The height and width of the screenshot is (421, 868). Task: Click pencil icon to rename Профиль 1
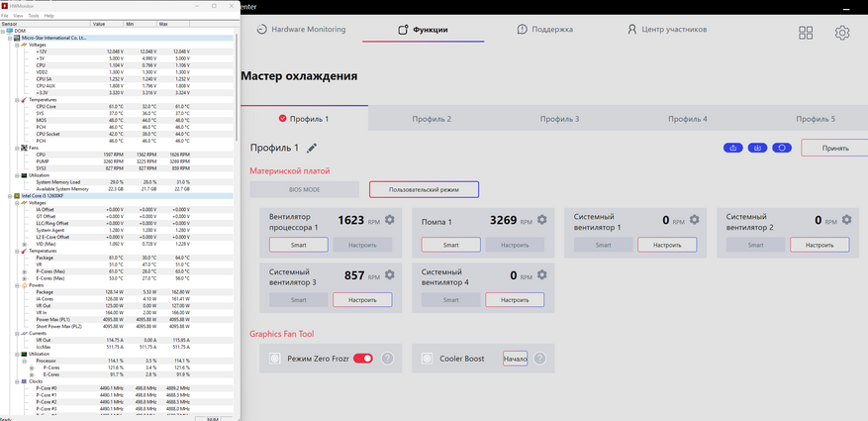pos(312,148)
